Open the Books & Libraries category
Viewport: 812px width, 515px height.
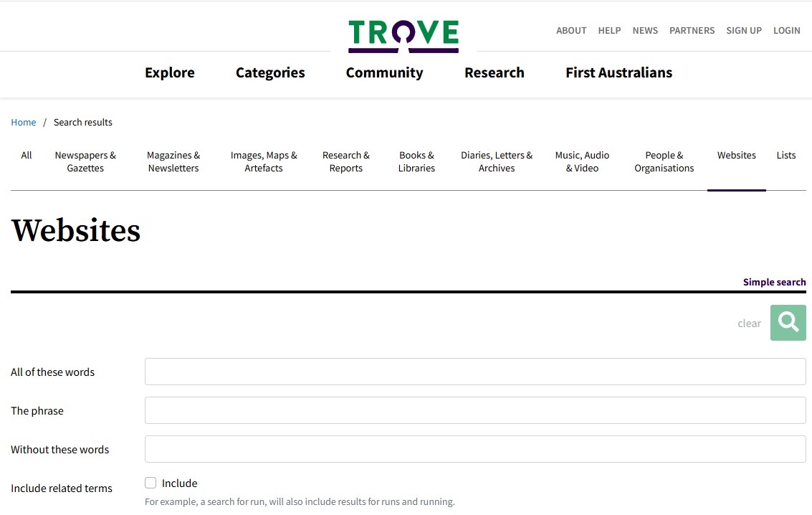point(416,161)
